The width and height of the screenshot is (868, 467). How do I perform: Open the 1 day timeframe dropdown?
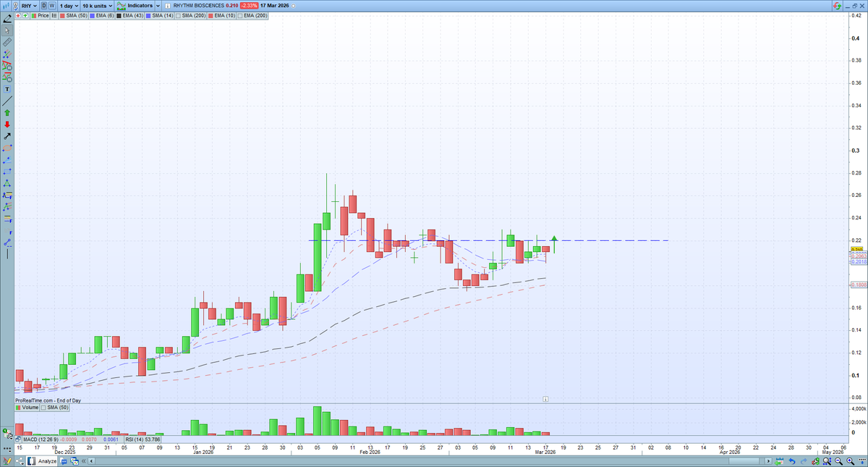[69, 6]
